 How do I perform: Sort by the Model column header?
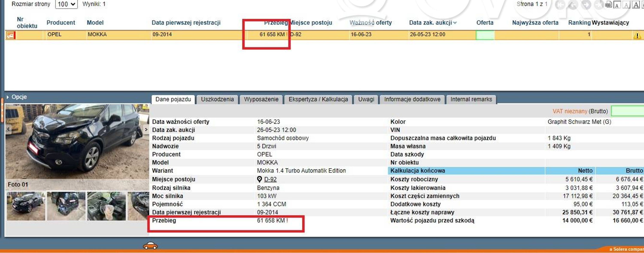(x=95, y=23)
